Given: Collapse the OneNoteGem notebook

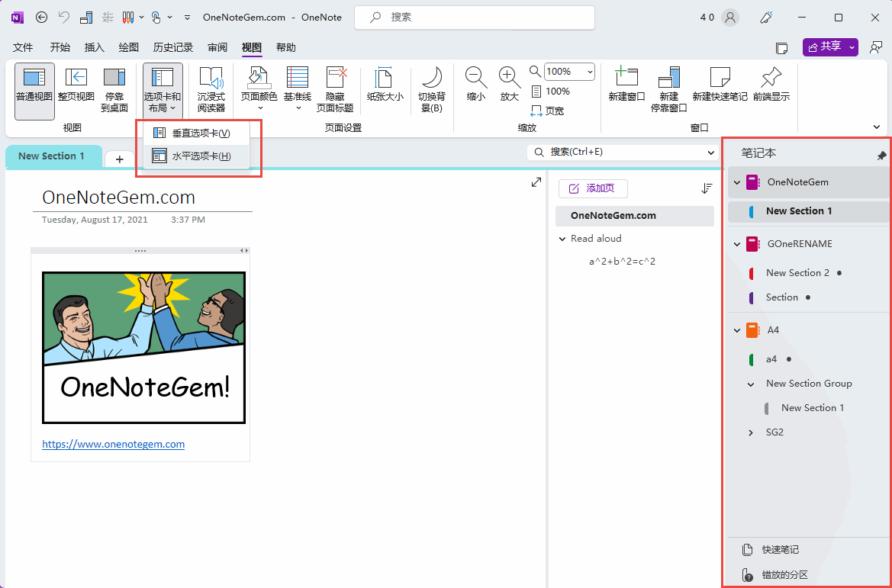Looking at the screenshot, I should [737, 182].
